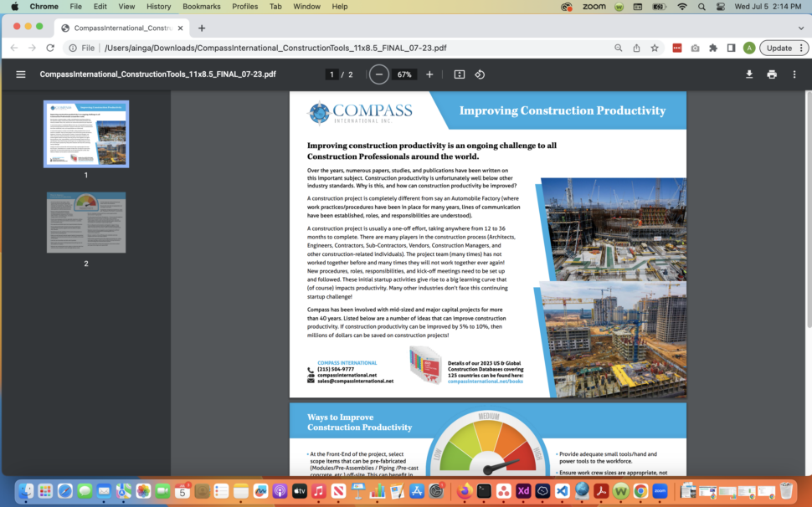The width and height of the screenshot is (812, 507).
Task: Toggle the PDF sidebar menu icon
Action: 21,74
